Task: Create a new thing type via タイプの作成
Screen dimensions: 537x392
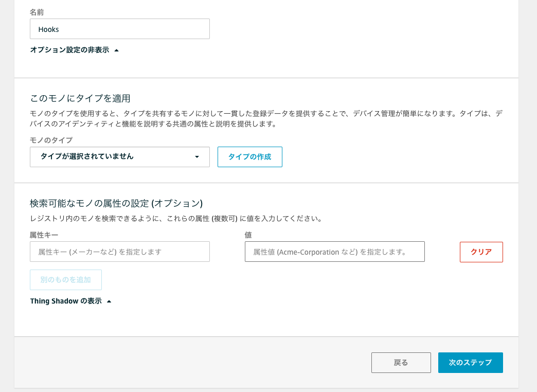Action: 249,157
